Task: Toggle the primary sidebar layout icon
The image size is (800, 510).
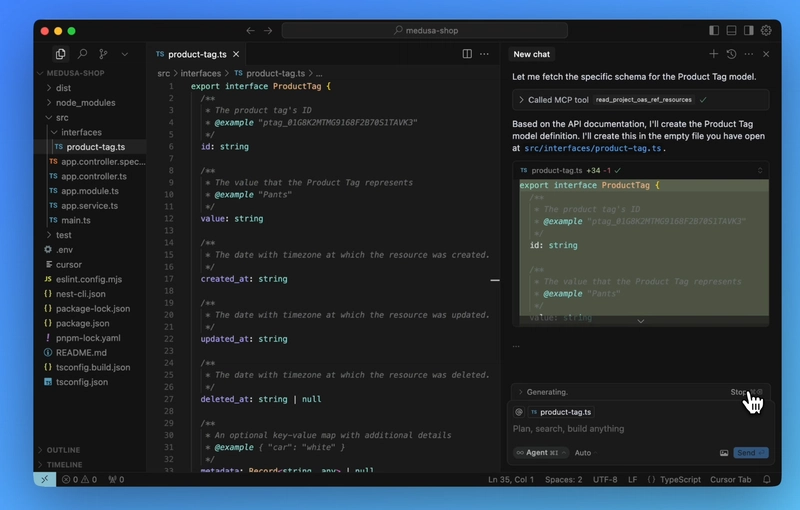Action: pos(714,31)
